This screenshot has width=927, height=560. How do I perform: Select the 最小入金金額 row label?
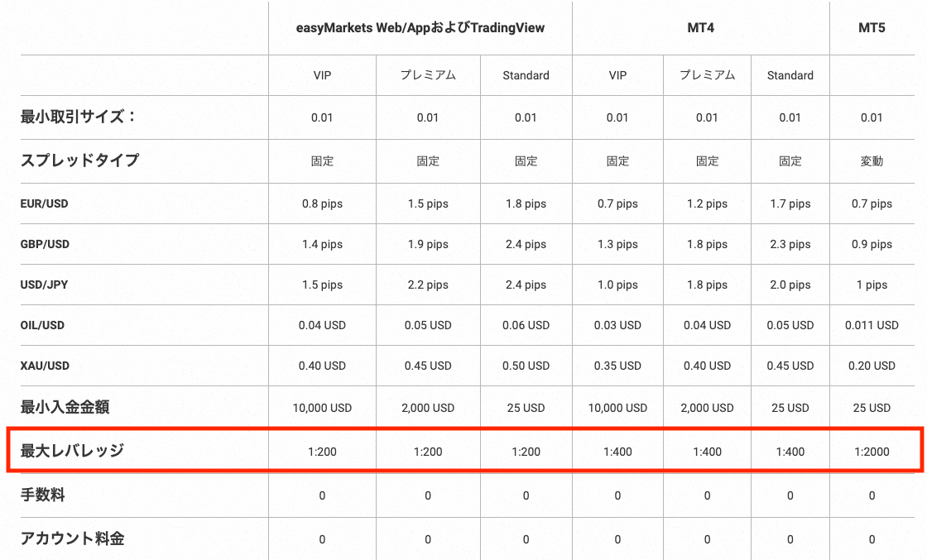click(x=65, y=407)
